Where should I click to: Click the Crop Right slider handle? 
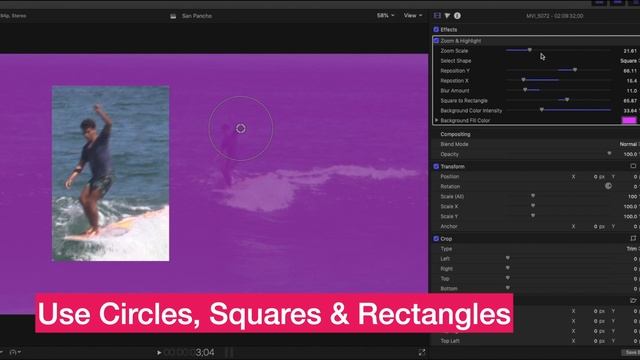point(508,268)
